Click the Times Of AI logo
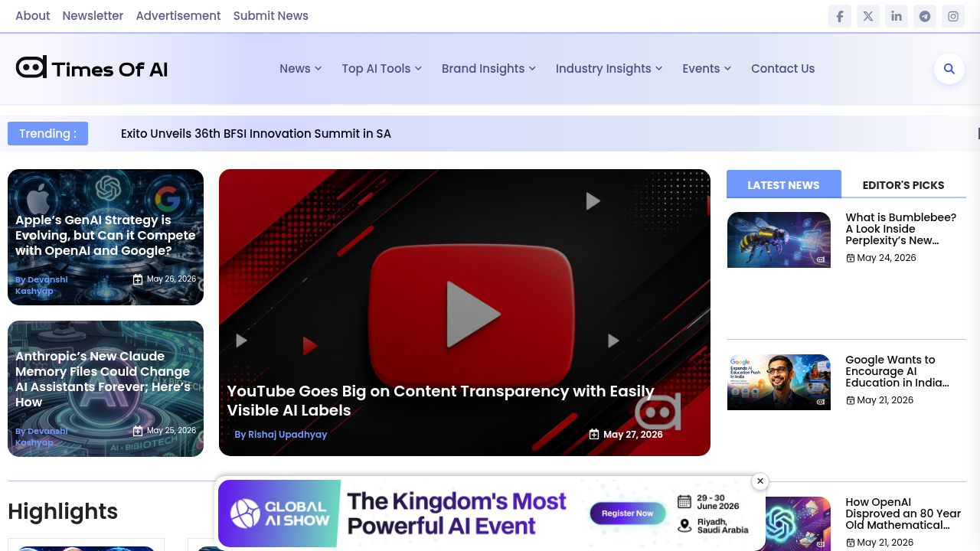The image size is (980, 551). [92, 68]
